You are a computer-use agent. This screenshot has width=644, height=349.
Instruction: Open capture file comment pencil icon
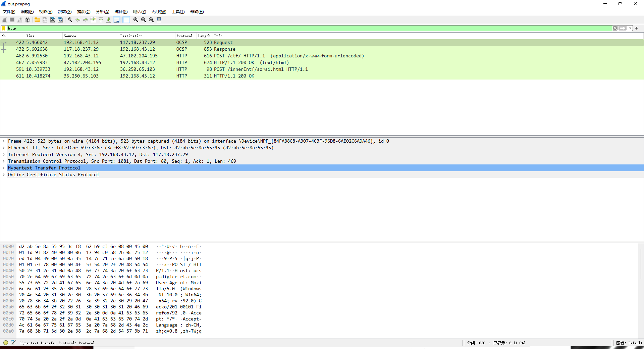pyautogui.click(x=13, y=343)
